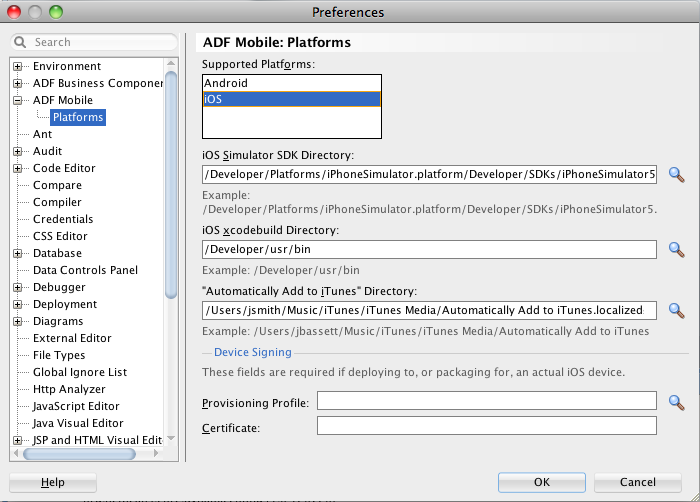Open the JavaScript Editor preferences page
The width and height of the screenshot is (700, 502).
tap(76, 406)
